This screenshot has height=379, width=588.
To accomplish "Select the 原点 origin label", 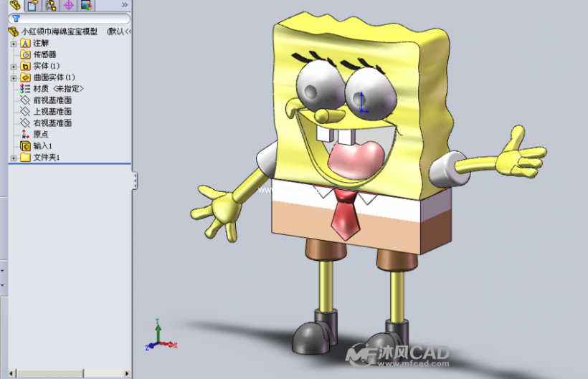I will point(41,134).
